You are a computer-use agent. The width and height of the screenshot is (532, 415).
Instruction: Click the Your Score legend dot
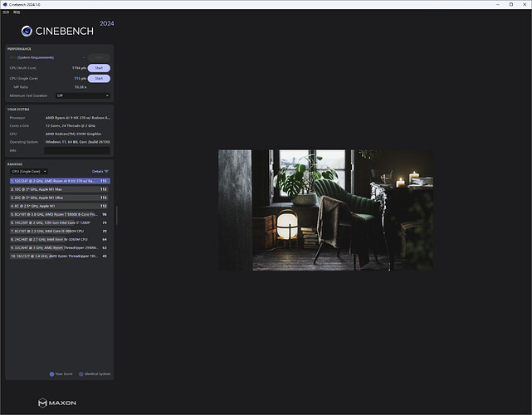(51, 374)
